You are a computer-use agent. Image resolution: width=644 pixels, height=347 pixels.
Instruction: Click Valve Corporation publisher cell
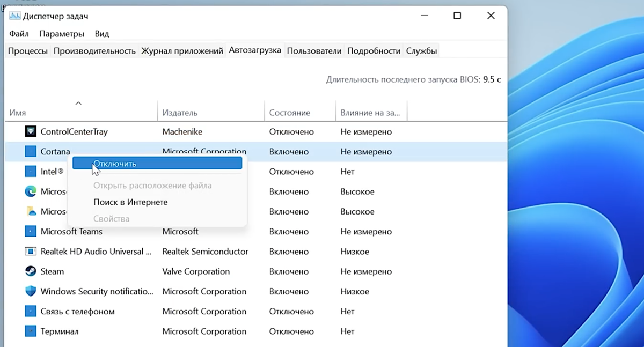196,271
